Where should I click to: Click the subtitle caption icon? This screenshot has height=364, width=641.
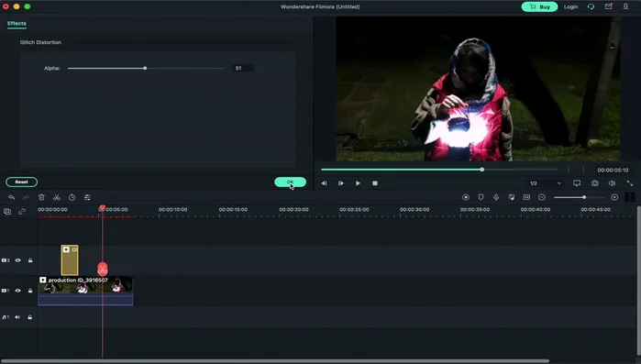[526, 197]
